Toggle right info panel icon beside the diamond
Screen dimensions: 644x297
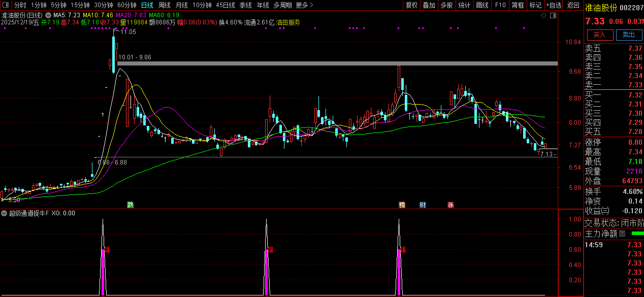point(553,16)
